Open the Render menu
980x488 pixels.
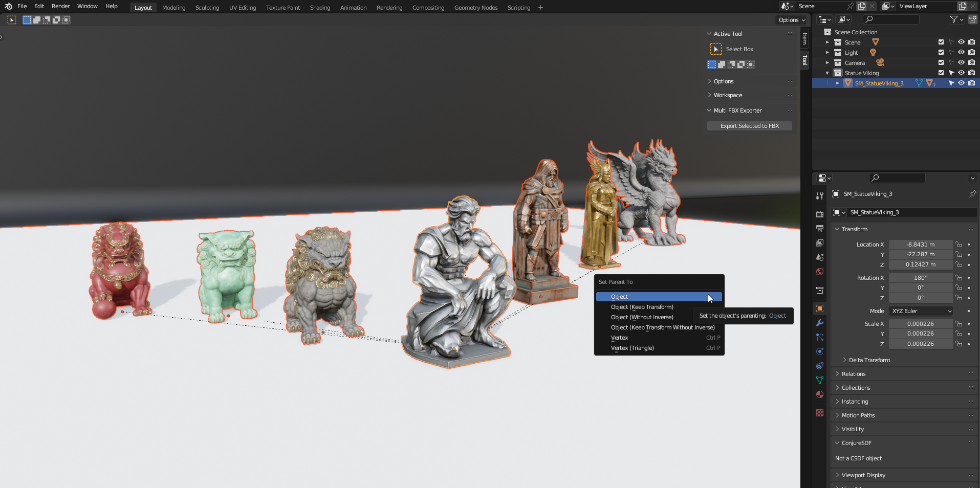[x=61, y=6]
